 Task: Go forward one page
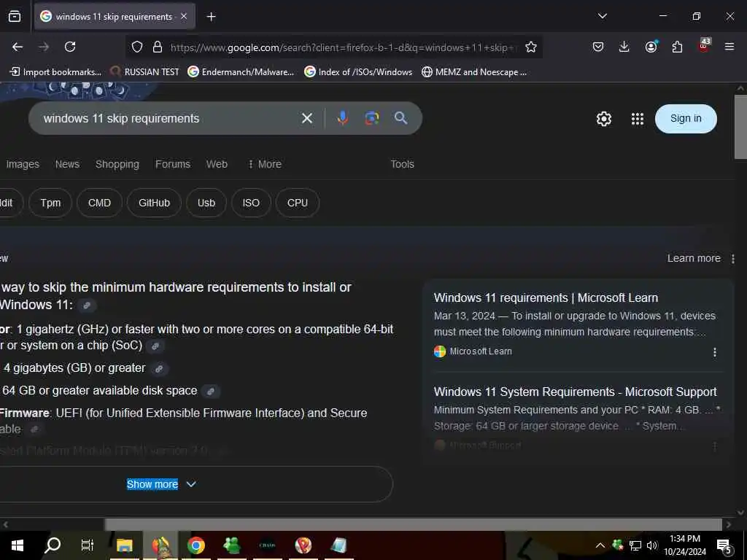[x=44, y=47]
